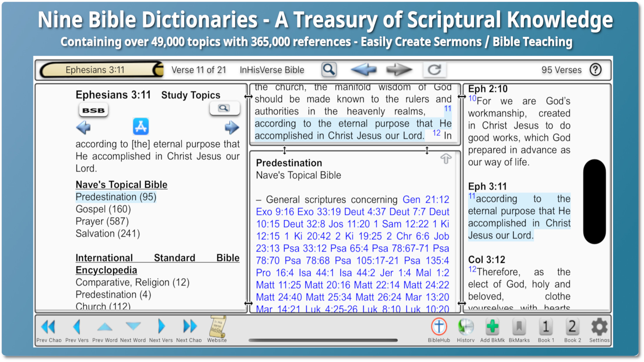Click the bottom horizontal scroll bar
The image size is (644, 362).
point(323,340)
